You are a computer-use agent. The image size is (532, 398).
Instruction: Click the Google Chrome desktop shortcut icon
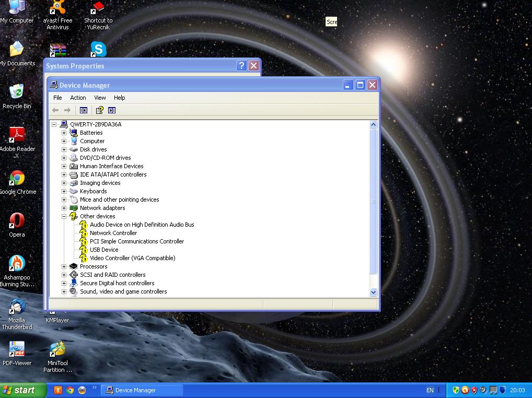tap(17, 179)
